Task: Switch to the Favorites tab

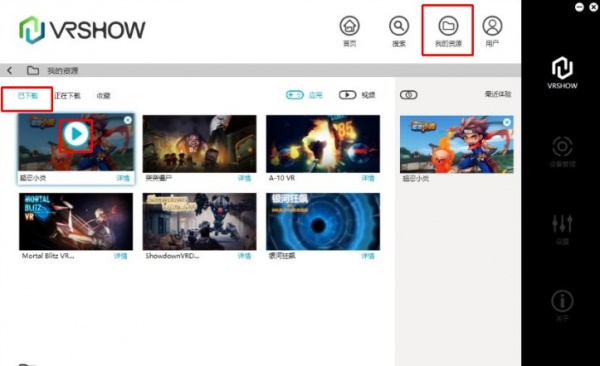Action: [x=103, y=96]
